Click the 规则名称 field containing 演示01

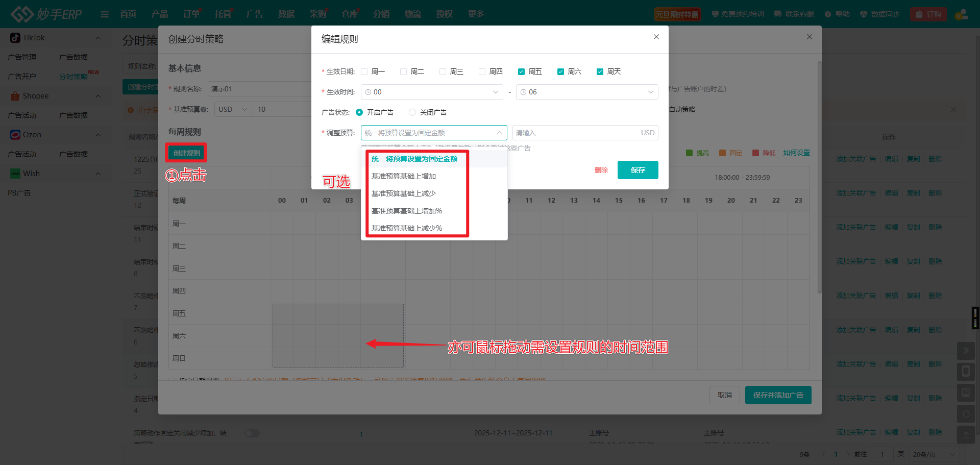pos(259,89)
